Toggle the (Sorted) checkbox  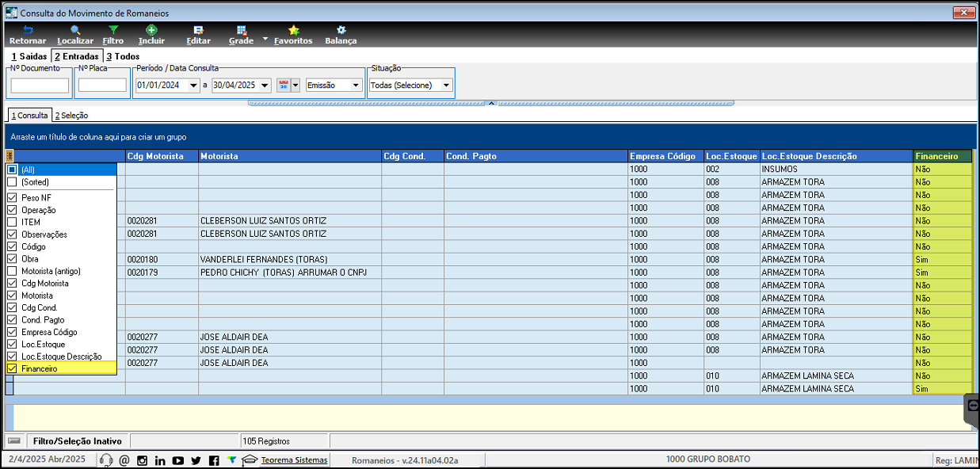12,182
